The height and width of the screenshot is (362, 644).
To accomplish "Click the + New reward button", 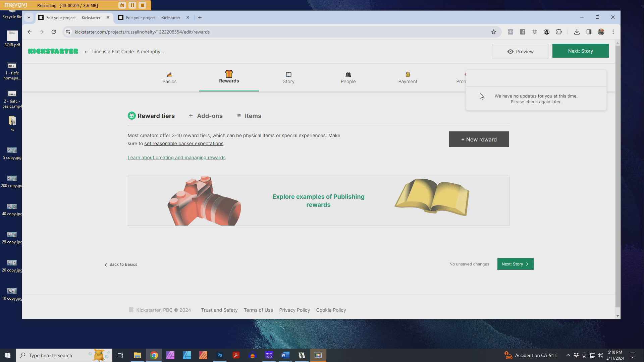I will pyautogui.click(x=479, y=139).
